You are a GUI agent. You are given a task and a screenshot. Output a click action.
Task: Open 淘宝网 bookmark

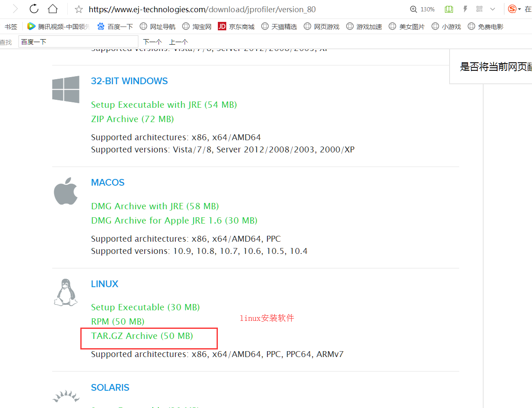point(197,27)
